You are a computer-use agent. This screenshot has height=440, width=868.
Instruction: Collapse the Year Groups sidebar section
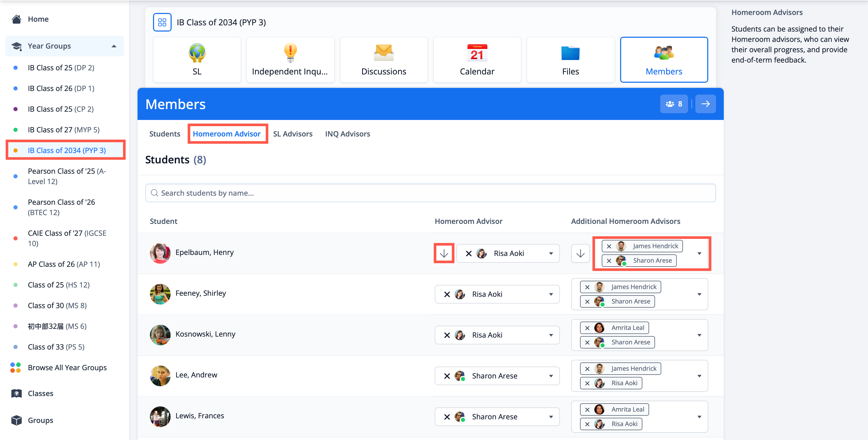pos(114,46)
